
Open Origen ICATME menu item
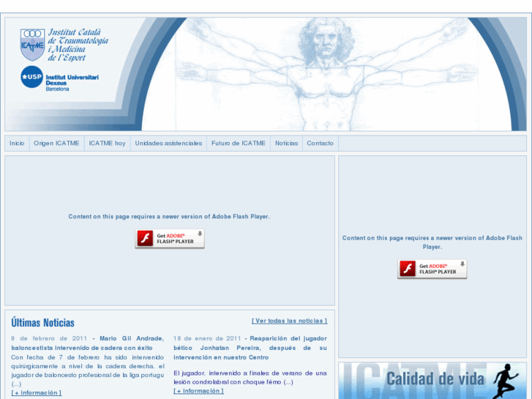coord(56,143)
